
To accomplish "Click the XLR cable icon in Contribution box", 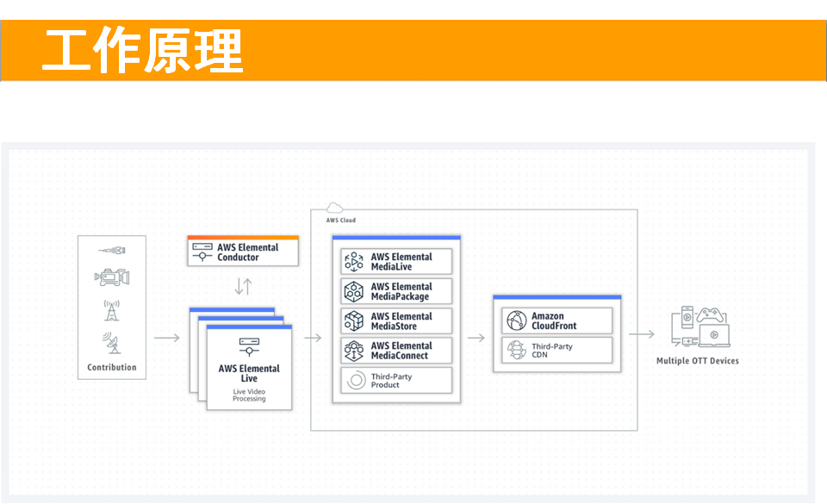I will tap(112, 250).
